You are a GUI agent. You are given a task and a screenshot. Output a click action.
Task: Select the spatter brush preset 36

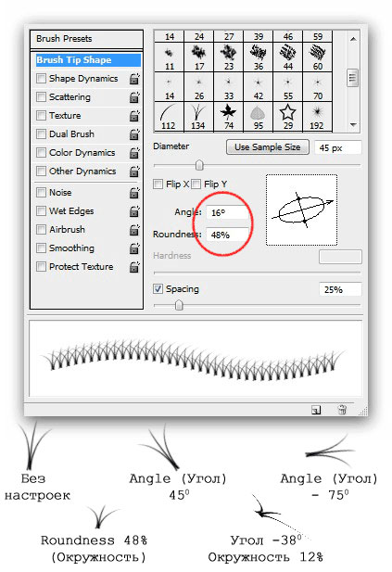click(259, 57)
